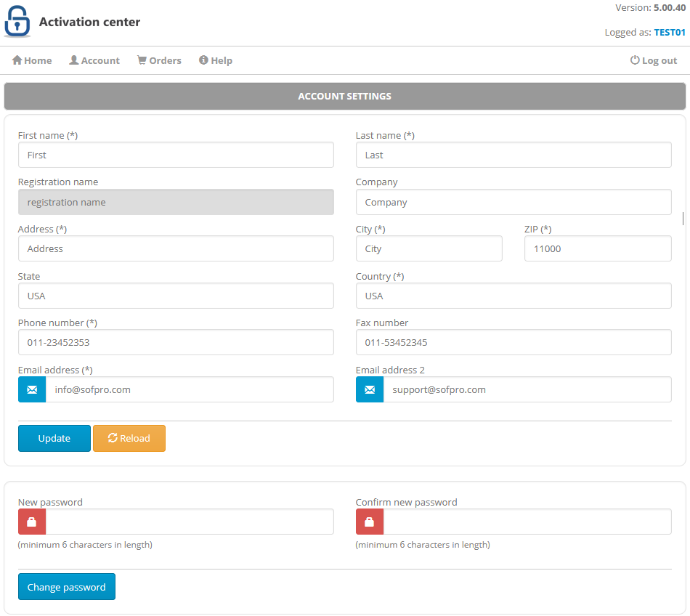Click the Update button
The width and height of the screenshot is (690, 616).
click(x=54, y=438)
